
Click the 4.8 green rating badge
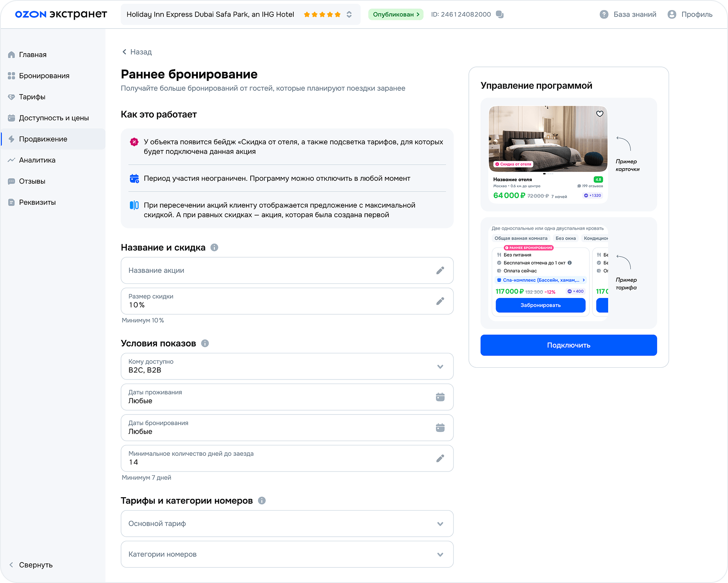pos(598,180)
